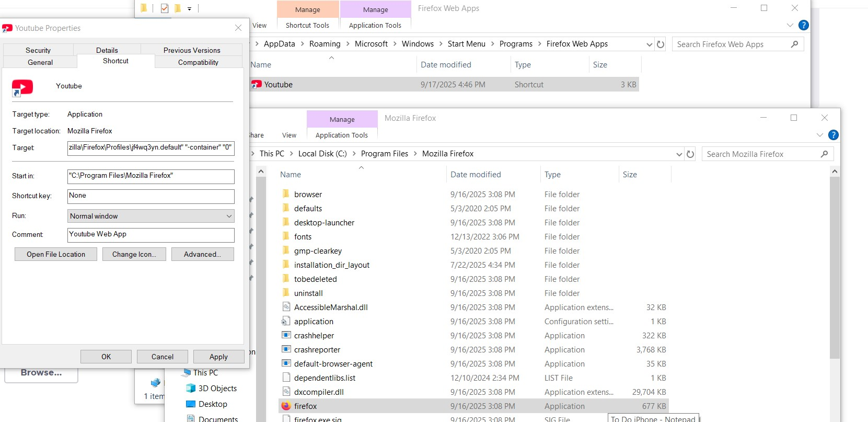Expand the Firefox Web Apps address bar dropdown

point(649,44)
